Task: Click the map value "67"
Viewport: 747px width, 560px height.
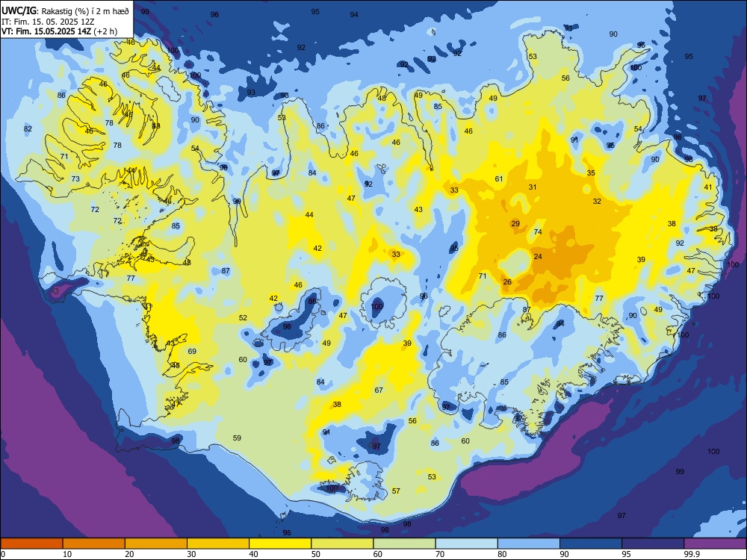Action: click(x=379, y=390)
